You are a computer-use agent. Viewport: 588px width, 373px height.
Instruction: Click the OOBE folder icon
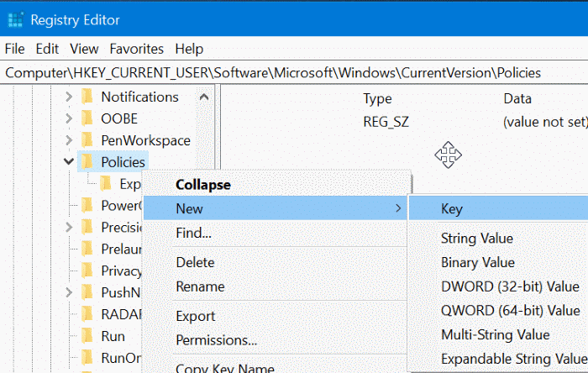point(87,118)
